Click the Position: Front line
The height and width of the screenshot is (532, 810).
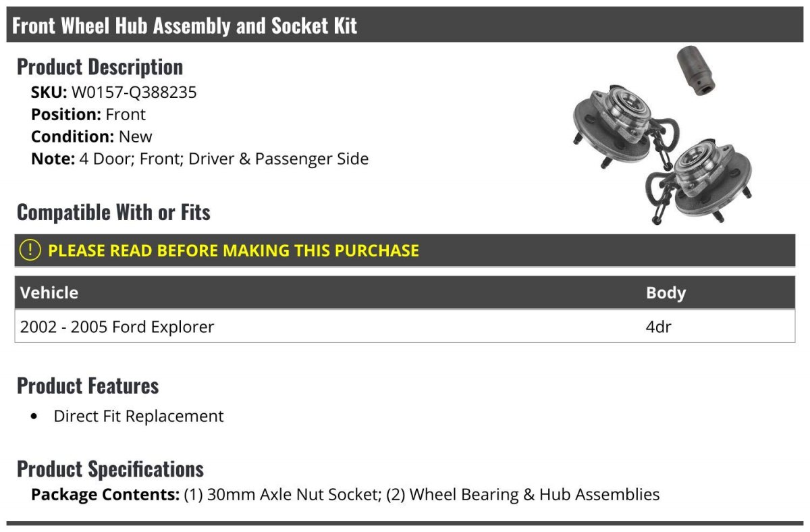coord(88,115)
